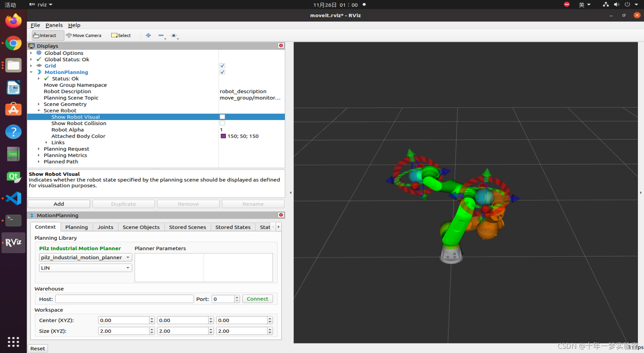Launch Google Chrome from the dock
Viewport: 644px width, 353px height.
coord(13,43)
